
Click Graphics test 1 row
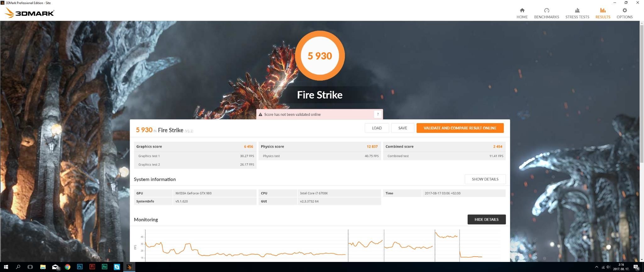pos(195,156)
